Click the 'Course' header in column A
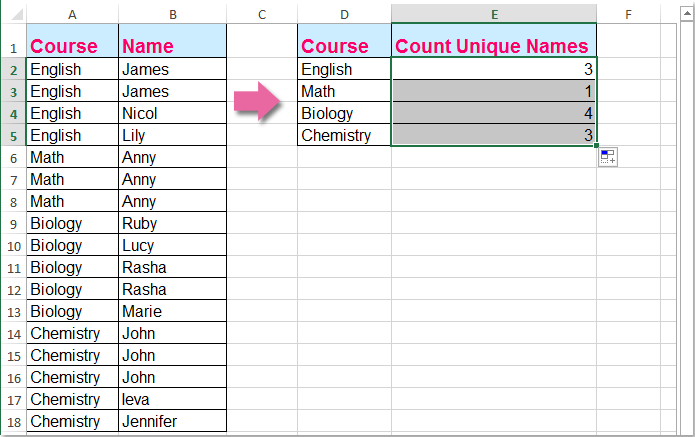 (x=72, y=41)
